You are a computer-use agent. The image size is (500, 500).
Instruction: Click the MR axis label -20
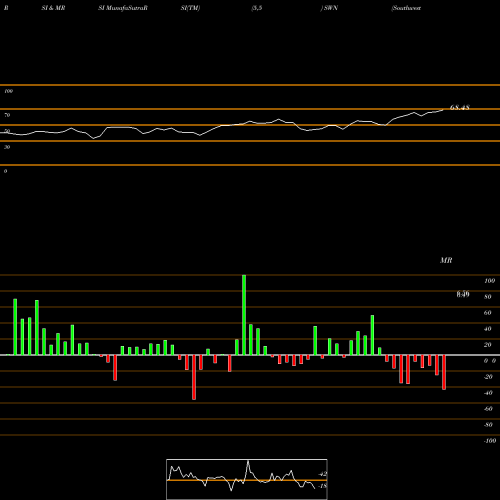click(x=488, y=377)
